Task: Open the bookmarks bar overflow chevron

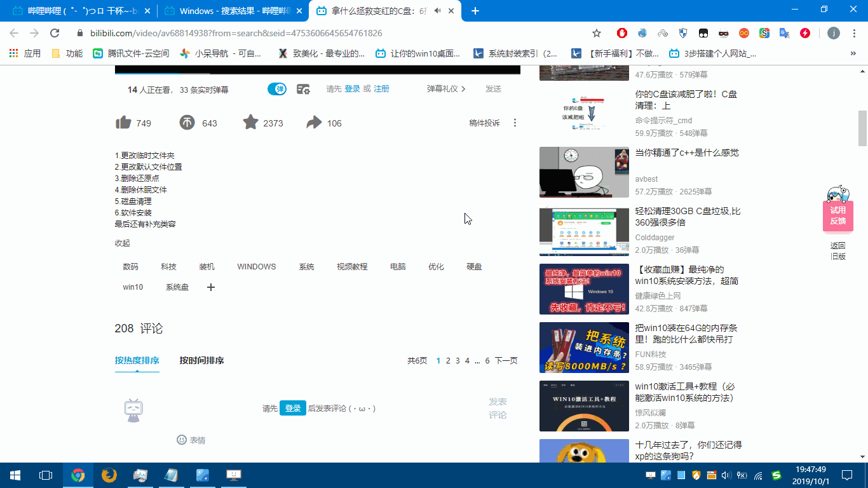Action: pos(853,53)
